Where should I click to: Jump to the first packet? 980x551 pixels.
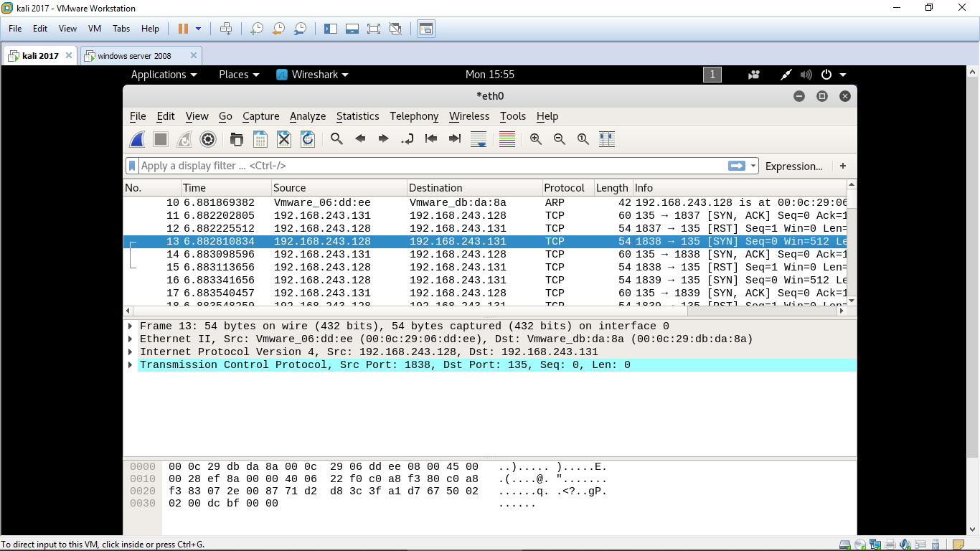(x=431, y=139)
